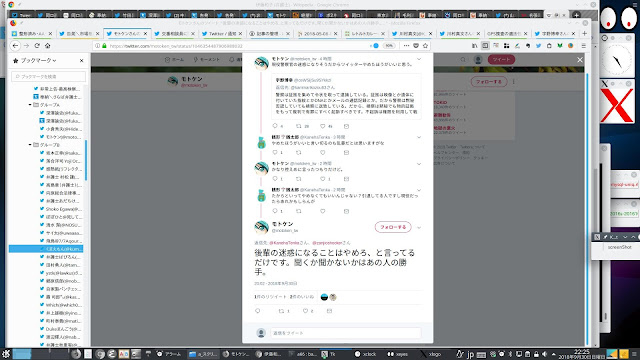640x360 pixels.
Task: Collapse the グループA bookmark folder
Action: pyautogui.click(x=30, y=105)
